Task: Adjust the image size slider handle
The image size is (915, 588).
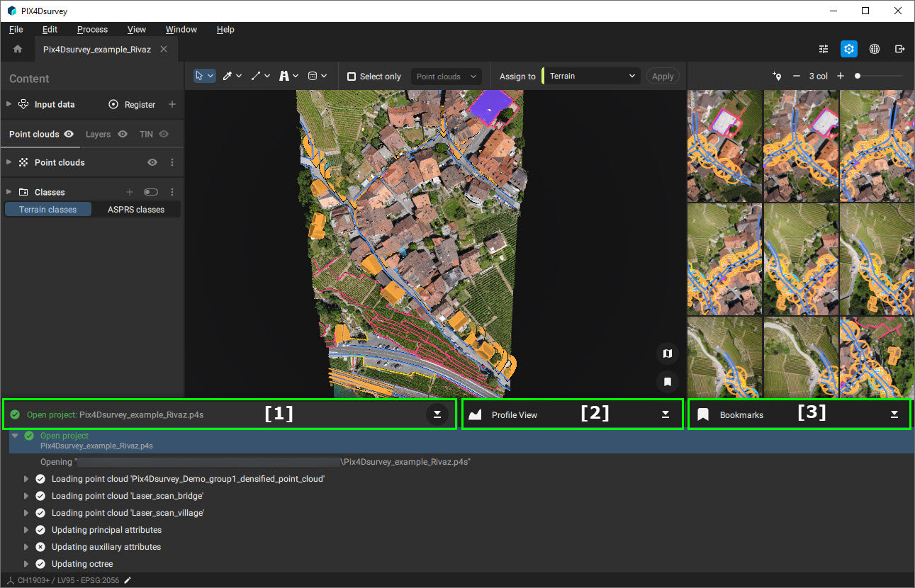Action: 858,76
